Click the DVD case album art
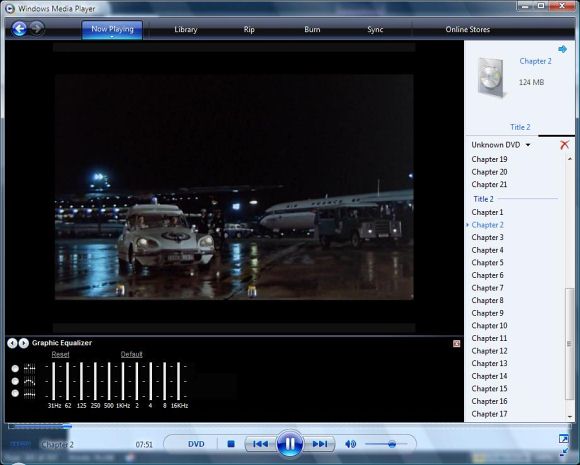 pos(491,77)
